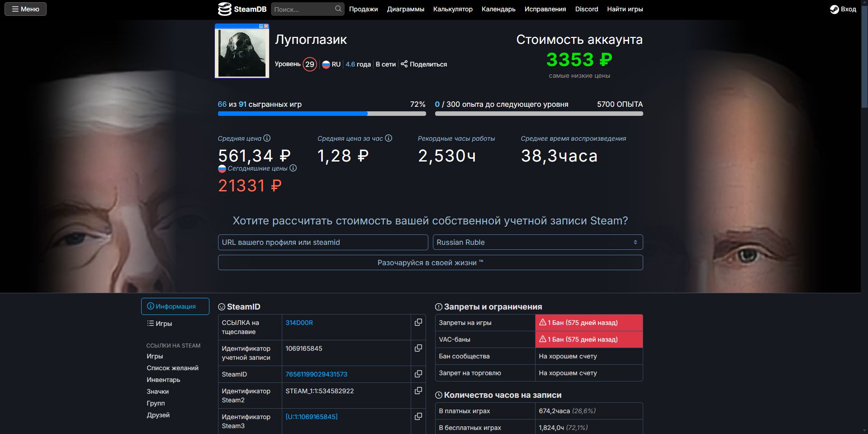Open the Инвентарь Steam link

163,380
